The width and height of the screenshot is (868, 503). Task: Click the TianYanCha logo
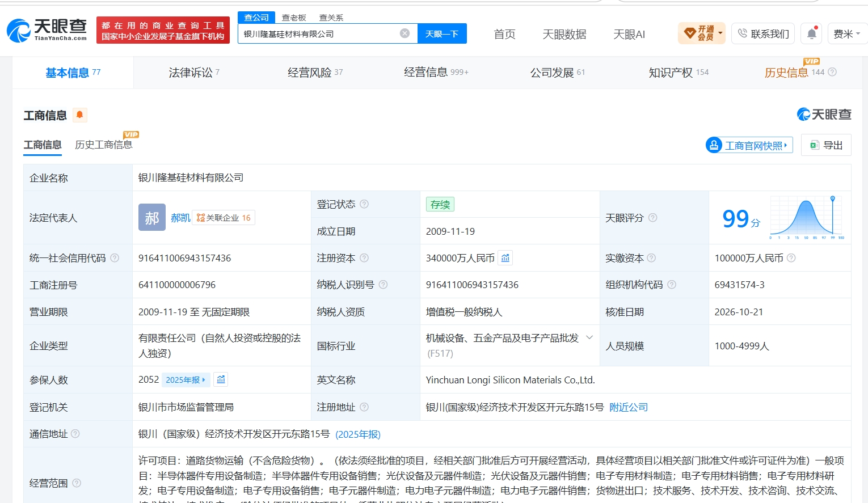click(47, 30)
